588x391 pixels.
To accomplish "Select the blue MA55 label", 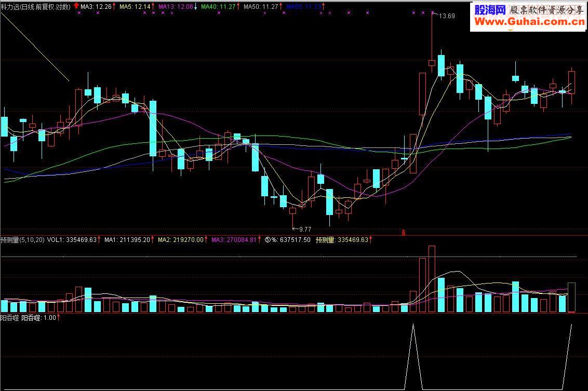I will [303, 6].
